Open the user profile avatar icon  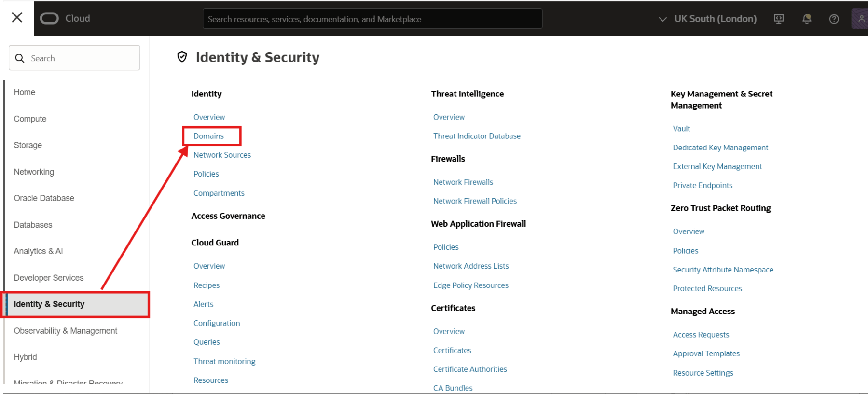(860, 19)
